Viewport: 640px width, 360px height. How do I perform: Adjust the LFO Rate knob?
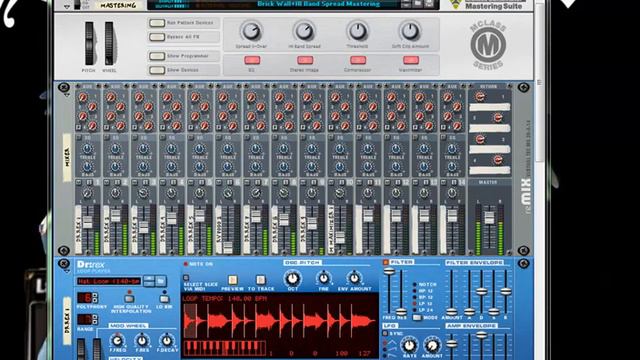tap(409, 346)
